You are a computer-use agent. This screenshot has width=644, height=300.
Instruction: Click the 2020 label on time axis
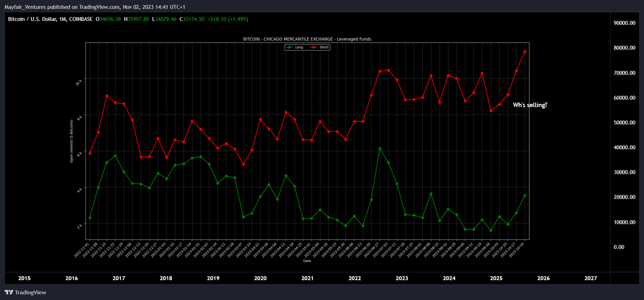260,278
